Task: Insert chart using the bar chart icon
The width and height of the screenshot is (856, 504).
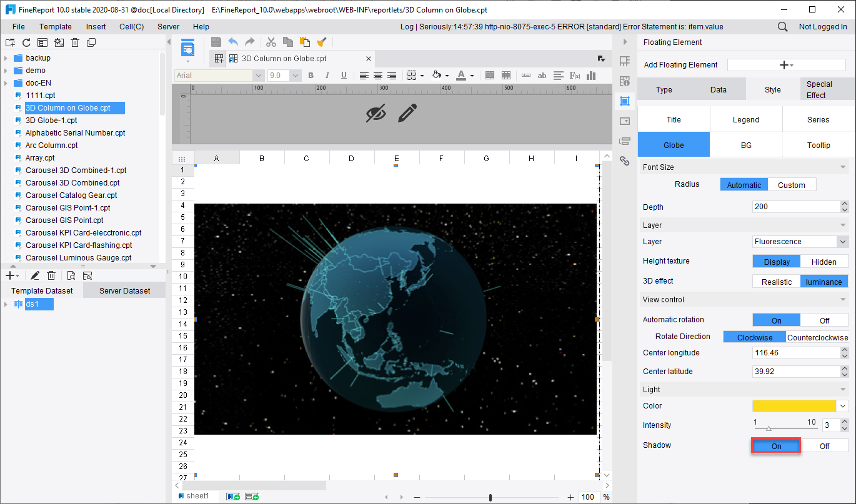Action: (x=591, y=76)
